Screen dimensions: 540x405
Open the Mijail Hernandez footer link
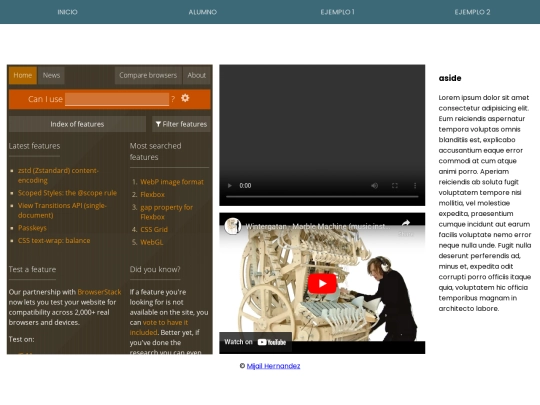(x=273, y=366)
